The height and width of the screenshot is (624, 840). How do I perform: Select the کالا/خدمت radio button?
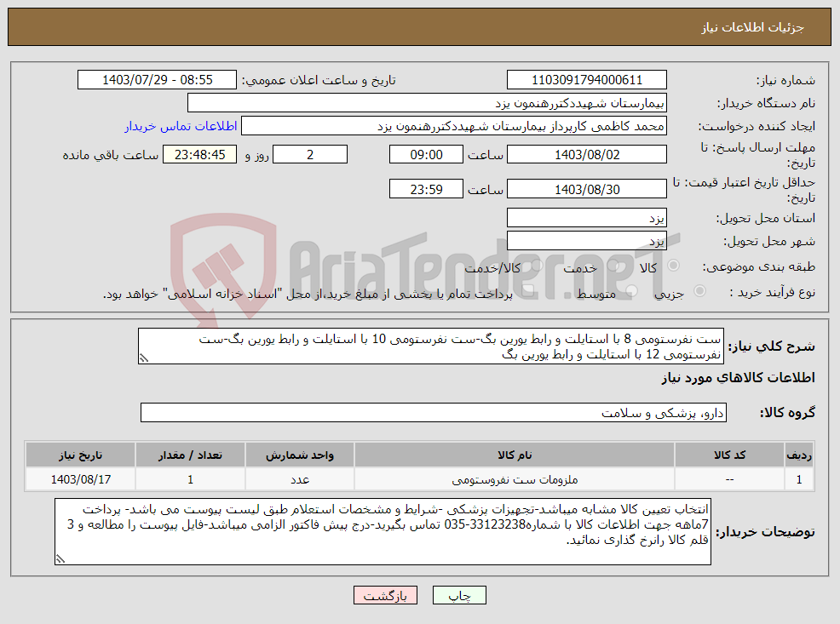click(x=538, y=266)
